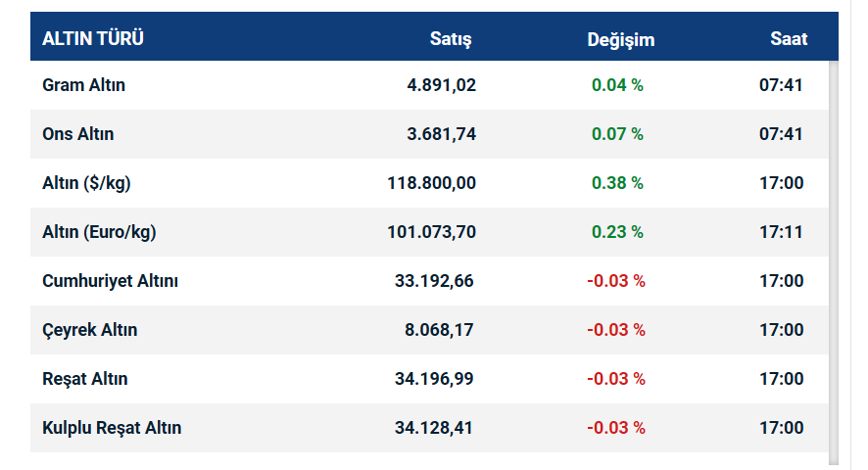Sort by the Satış column header
The image size is (868, 470).
click(451, 39)
